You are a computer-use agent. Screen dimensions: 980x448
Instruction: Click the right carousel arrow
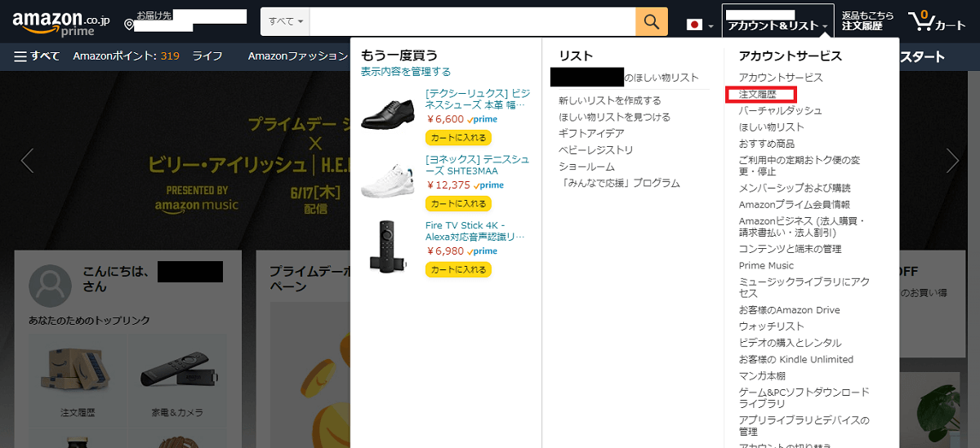pos(952,161)
